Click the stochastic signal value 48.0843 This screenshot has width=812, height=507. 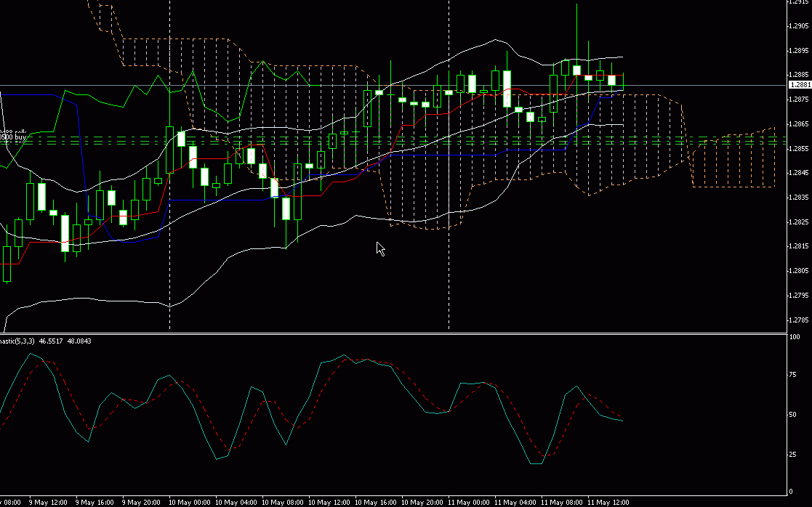(x=79, y=341)
